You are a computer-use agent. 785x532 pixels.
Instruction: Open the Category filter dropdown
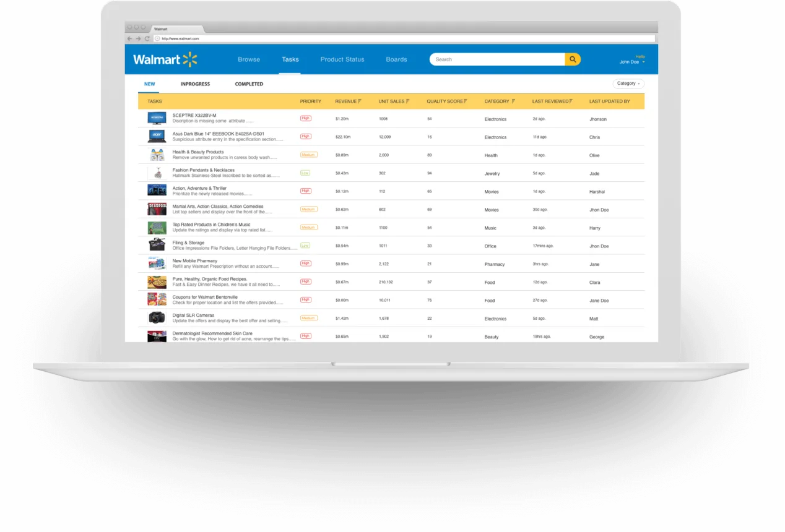click(628, 84)
